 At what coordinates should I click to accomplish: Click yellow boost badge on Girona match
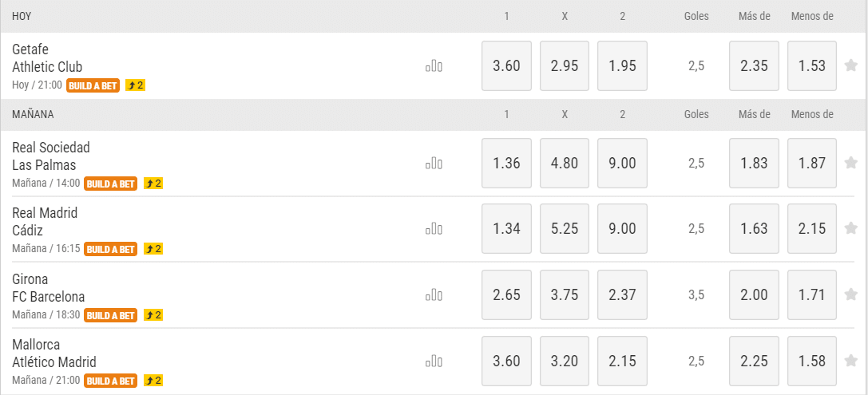coord(153,315)
